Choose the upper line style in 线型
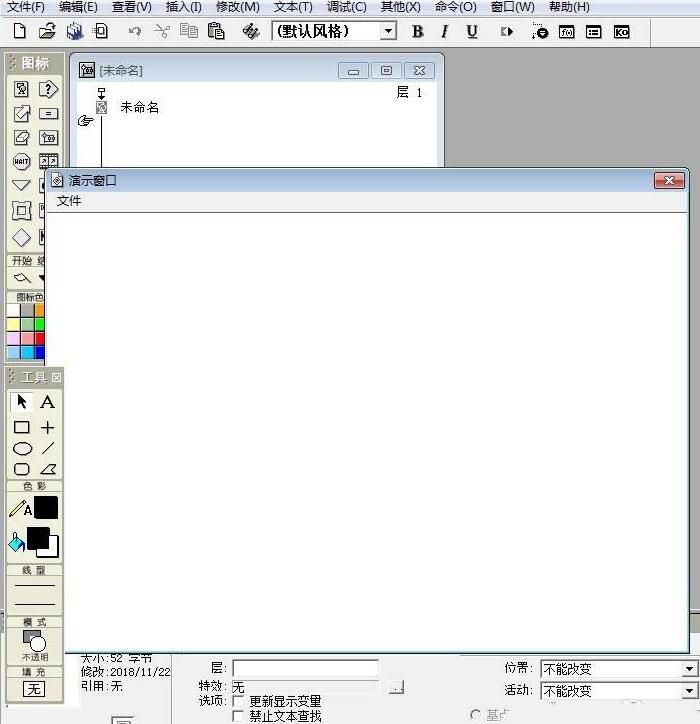The image size is (700, 724). (35, 585)
